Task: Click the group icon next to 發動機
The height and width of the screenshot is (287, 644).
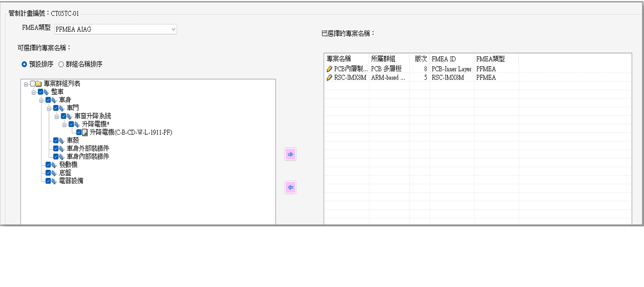Action: pos(54,165)
